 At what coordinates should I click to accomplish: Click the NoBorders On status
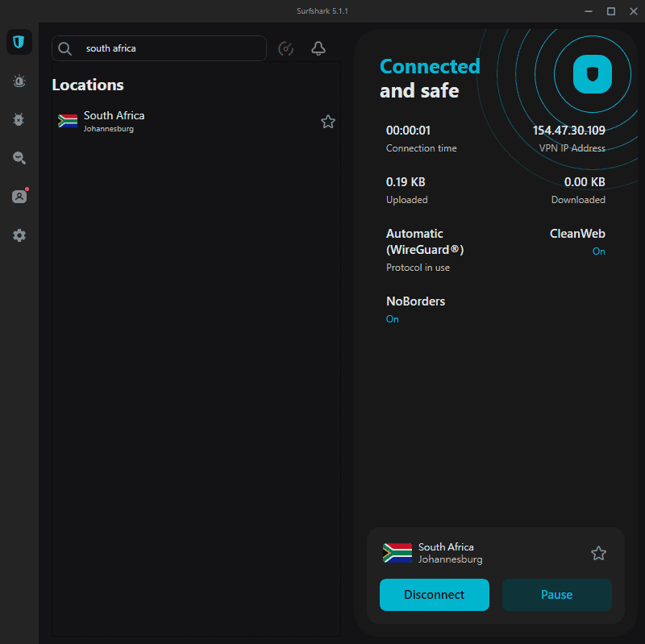pyautogui.click(x=393, y=319)
